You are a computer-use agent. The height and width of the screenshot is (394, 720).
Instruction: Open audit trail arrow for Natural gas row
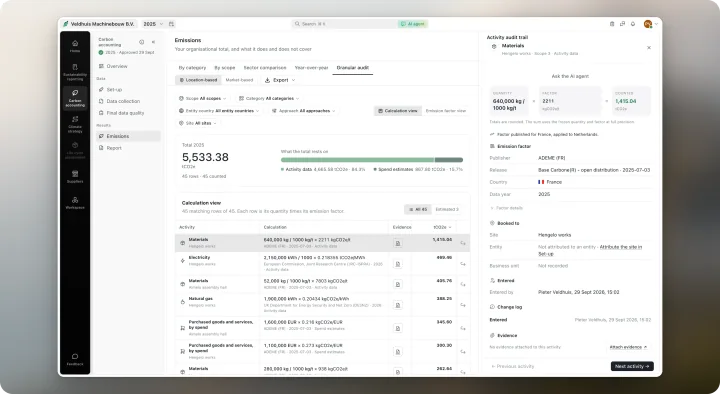[463, 305]
